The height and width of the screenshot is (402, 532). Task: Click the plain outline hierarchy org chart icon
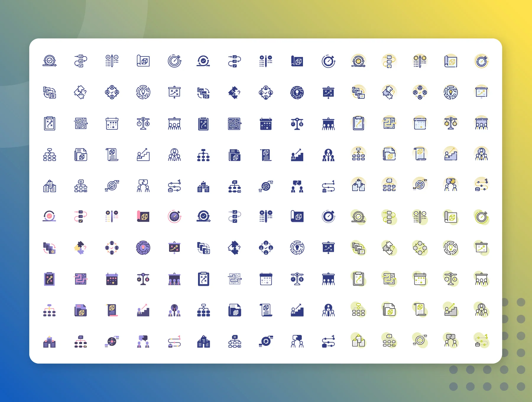coord(50,155)
